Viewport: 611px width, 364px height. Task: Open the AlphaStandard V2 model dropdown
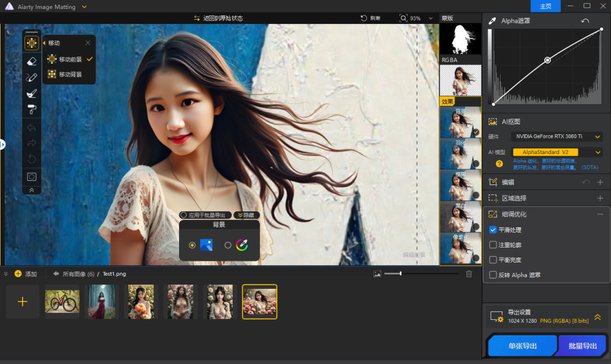pyautogui.click(x=557, y=152)
